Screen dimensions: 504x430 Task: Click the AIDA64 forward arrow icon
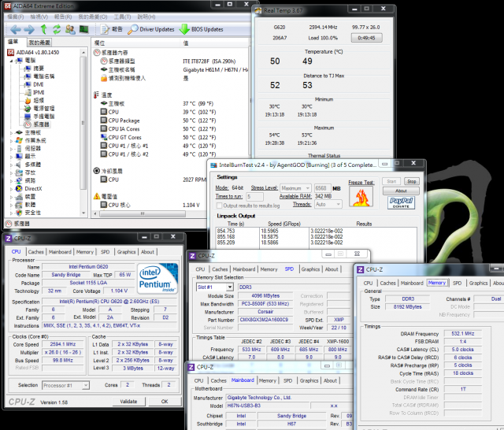pos(29,30)
